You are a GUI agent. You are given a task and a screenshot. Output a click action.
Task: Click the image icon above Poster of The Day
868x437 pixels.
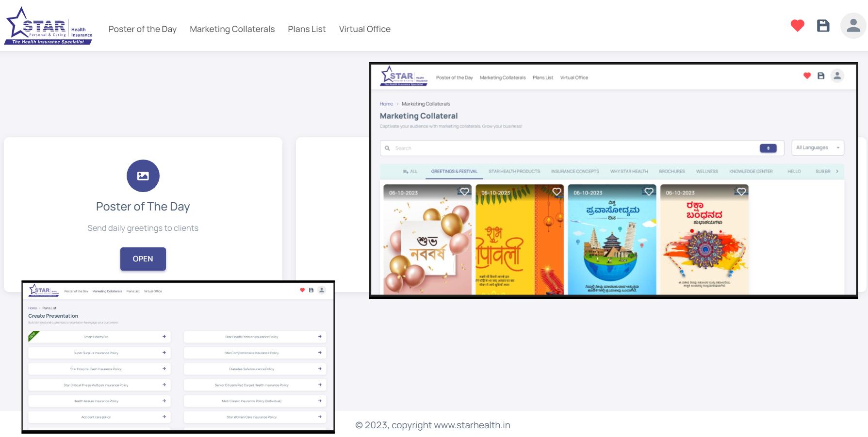click(x=143, y=176)
